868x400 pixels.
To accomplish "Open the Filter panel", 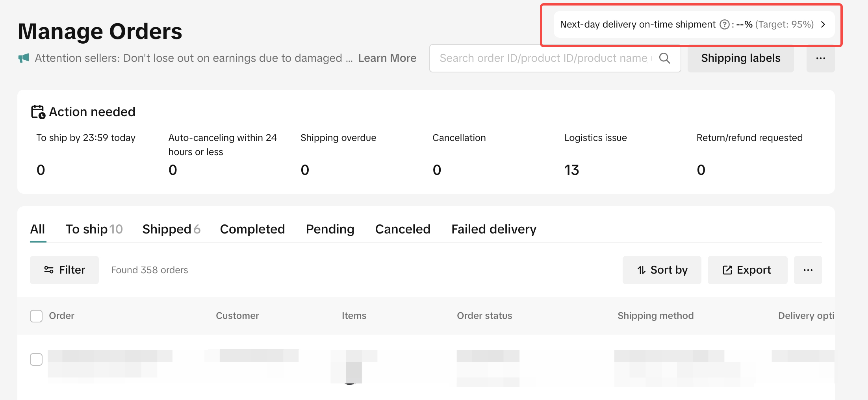I will pyautogui.click(x=64, y=270).
